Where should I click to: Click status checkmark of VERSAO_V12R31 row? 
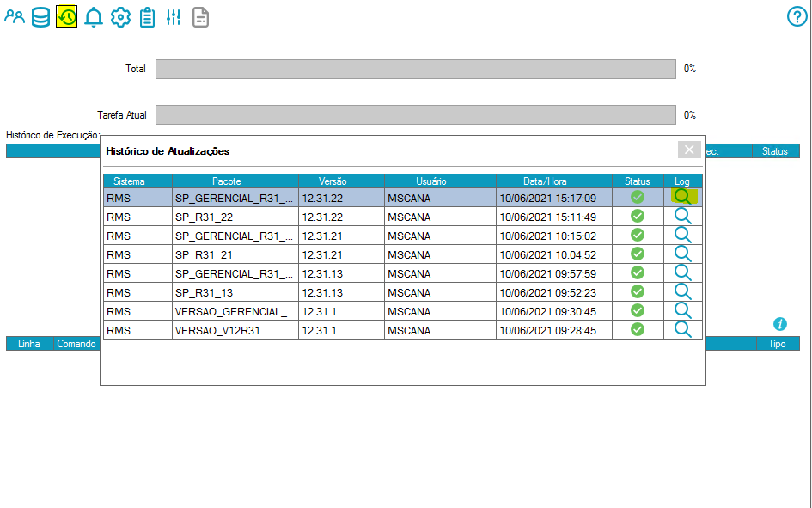pos(638,329)
